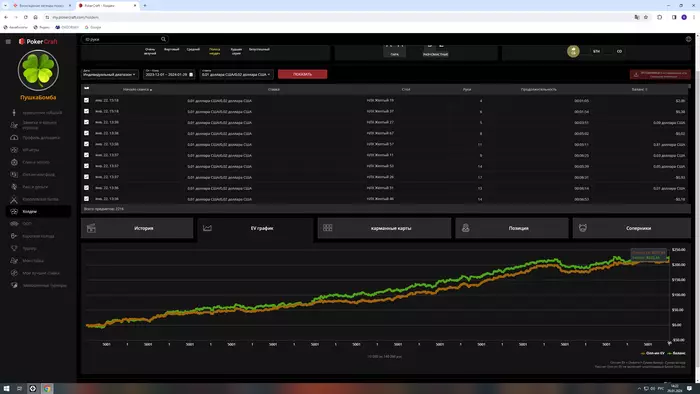
Task: Open the browser Home button
Action: click(35, 17)
